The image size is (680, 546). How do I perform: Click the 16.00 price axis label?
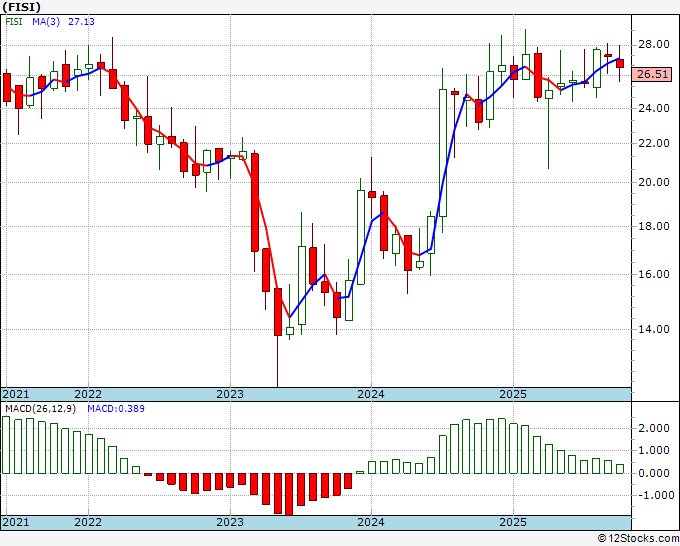click(x=654, y=274)
